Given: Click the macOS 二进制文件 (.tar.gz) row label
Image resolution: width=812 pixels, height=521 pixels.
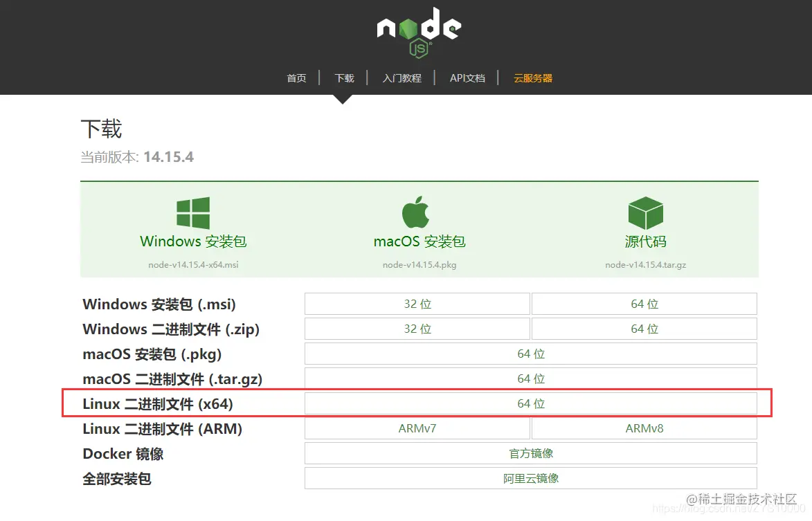Looking at the screenshot, I should pyautogui.click(x=172, y=378).
